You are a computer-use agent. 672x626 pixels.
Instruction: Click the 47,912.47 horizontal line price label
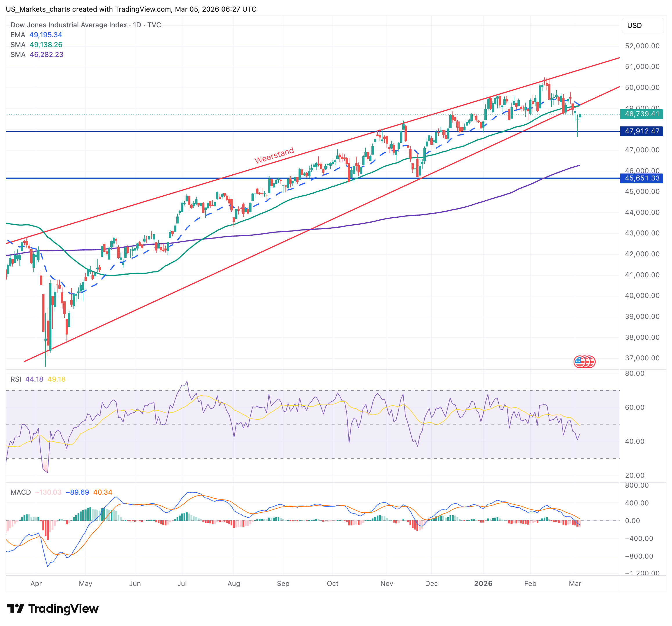click(642, 131)
